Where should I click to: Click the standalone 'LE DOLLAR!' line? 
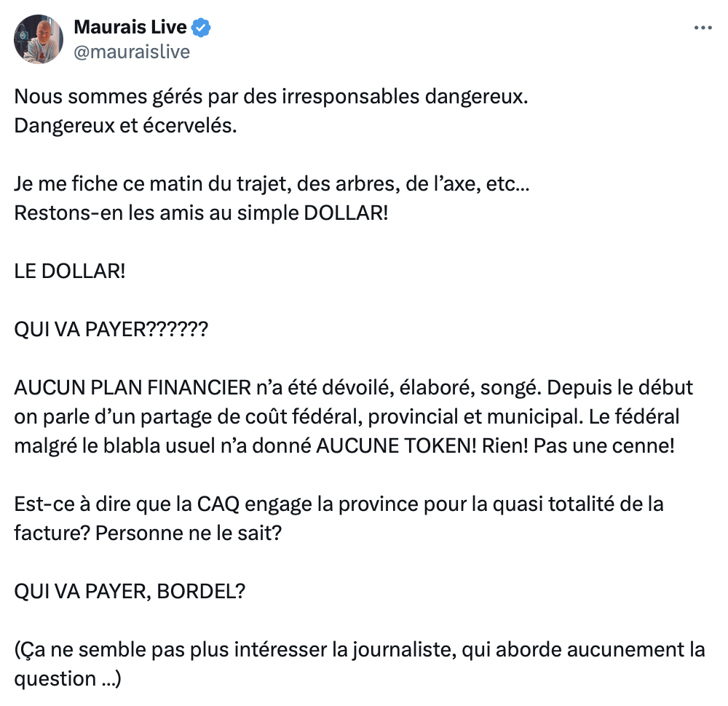coord(70,271)
